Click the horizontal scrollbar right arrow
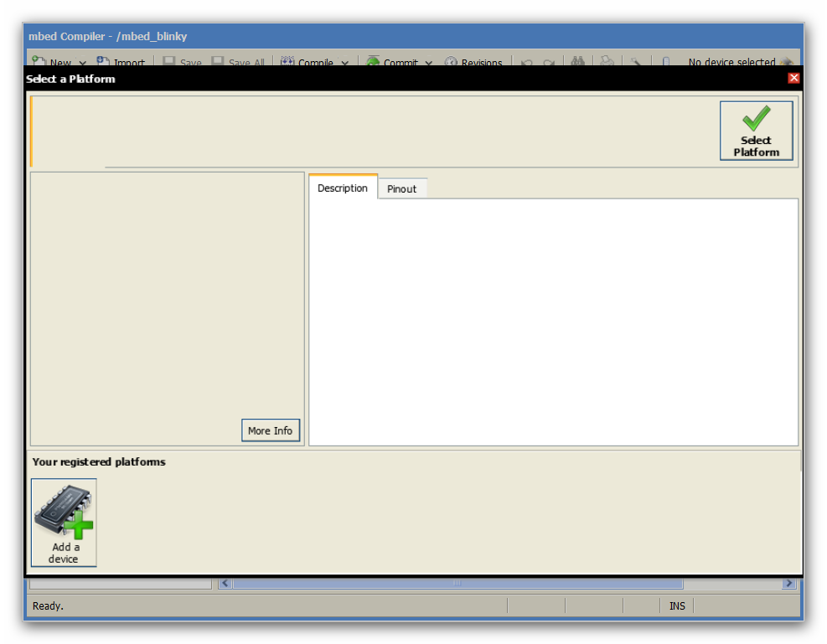Screen dimensions: 827x644 tap(788, 584)
